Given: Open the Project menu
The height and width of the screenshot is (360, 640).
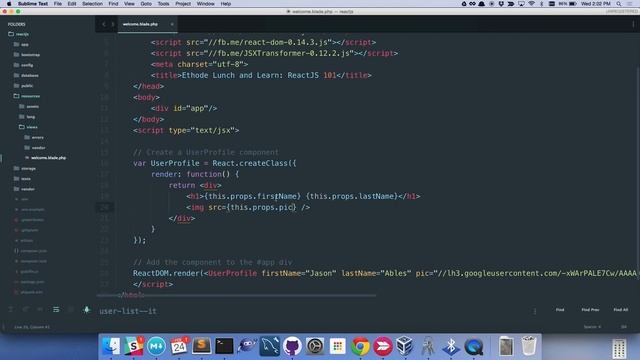Looking at the screenshot, I should [183, 4].
